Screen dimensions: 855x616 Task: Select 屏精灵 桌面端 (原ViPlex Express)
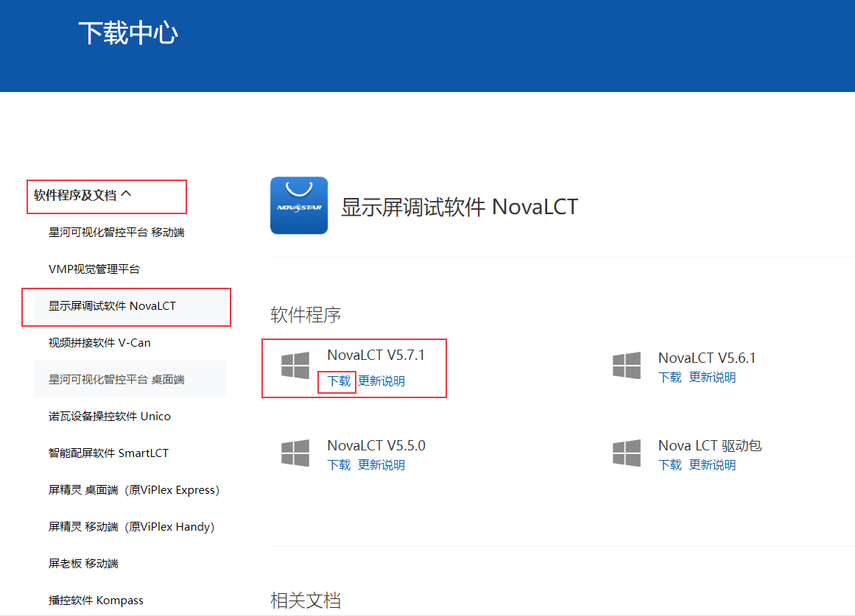point(134,490)
